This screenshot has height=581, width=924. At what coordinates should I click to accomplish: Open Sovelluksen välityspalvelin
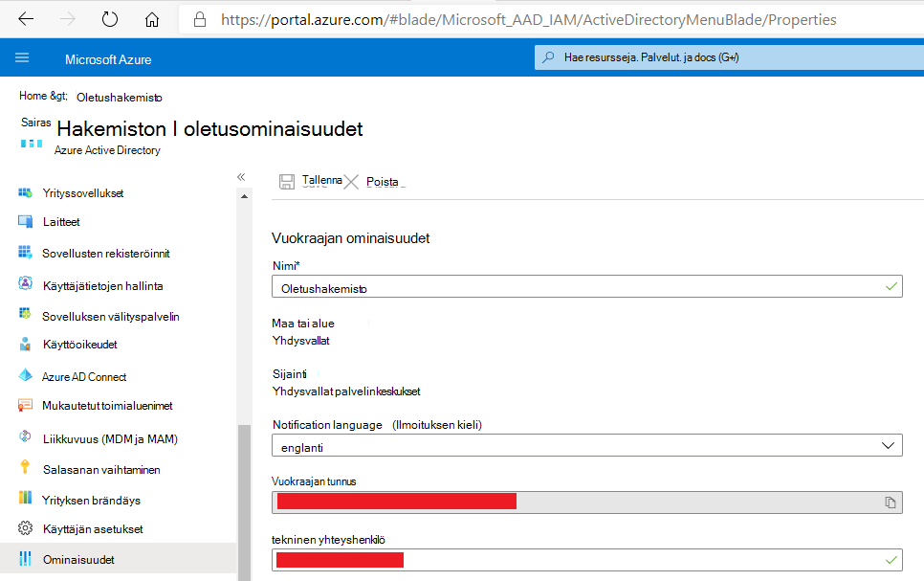coord(111,317)
